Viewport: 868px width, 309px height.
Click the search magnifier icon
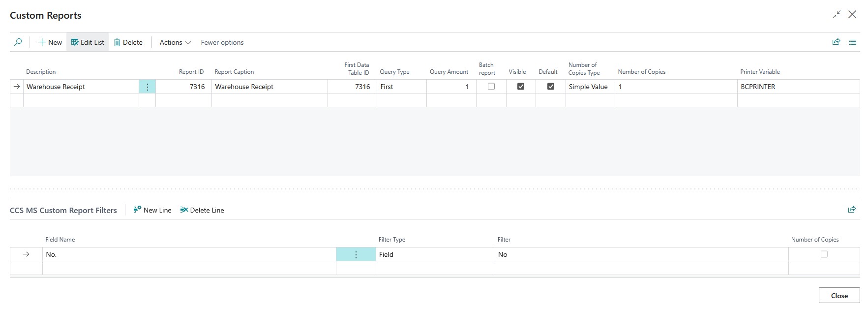click(18, 42)
